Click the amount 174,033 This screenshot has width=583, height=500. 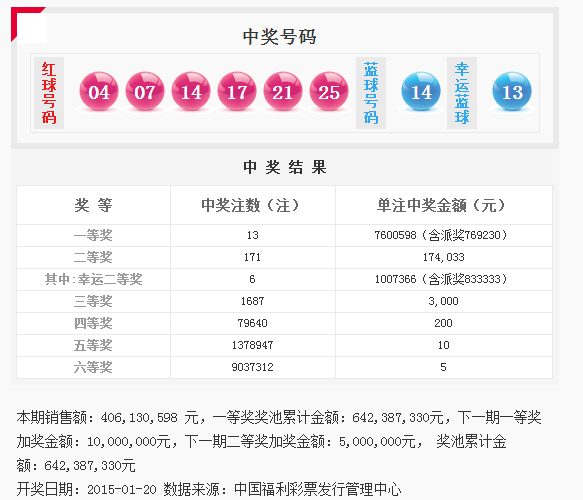tap(444, 257)
